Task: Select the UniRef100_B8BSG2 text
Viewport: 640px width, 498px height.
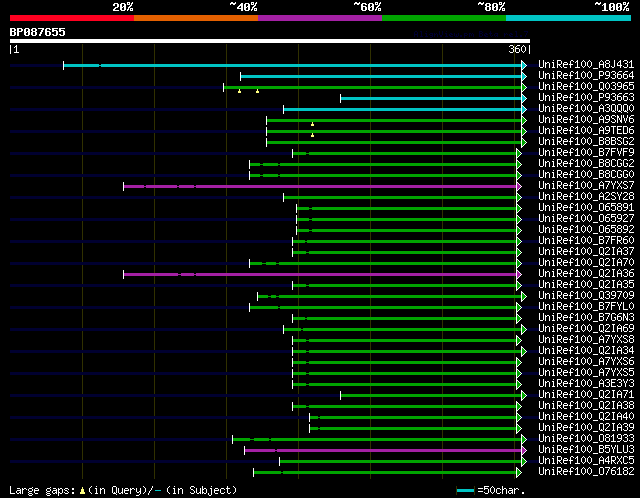Action: tap(586, 142)
